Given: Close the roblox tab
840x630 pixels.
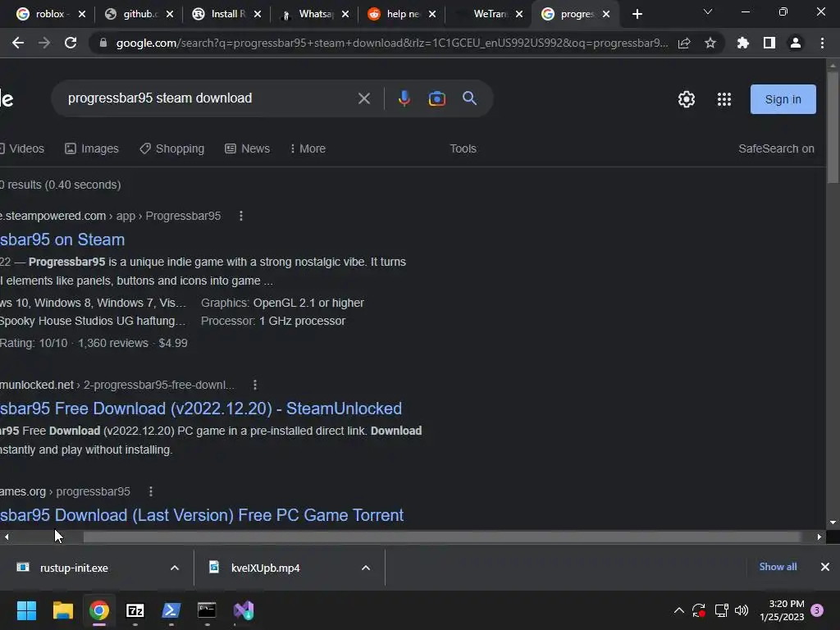Looking at the screenshot, I should 82,15.
